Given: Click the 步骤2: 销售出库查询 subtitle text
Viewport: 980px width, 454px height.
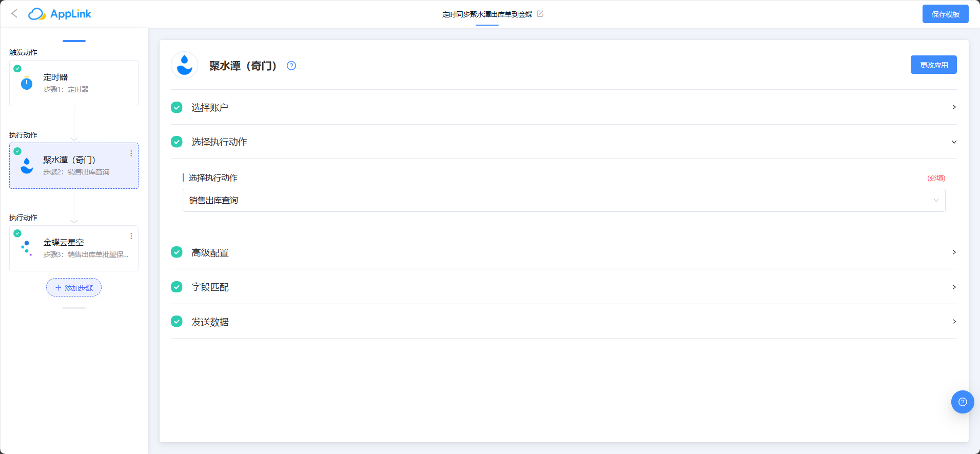Looking at the screenshot, I should pyautogui.click(x=76, y=172).
